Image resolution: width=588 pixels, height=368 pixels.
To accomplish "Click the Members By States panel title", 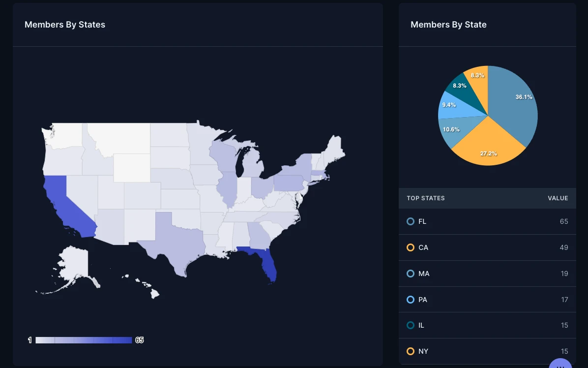I will [x=65, y=24].
